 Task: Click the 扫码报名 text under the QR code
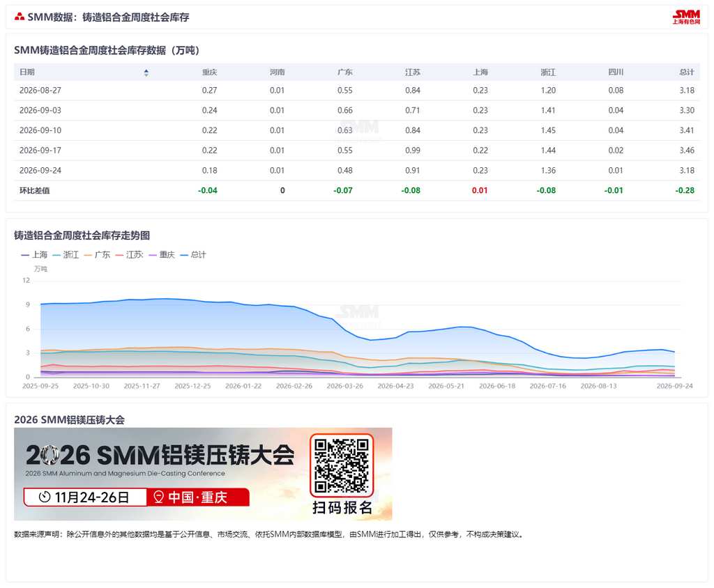coord(342,508)
